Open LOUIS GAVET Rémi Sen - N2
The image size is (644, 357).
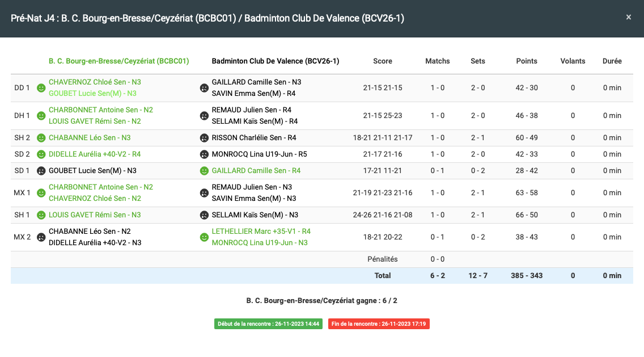pyautogui.click(x=95, y=121)
